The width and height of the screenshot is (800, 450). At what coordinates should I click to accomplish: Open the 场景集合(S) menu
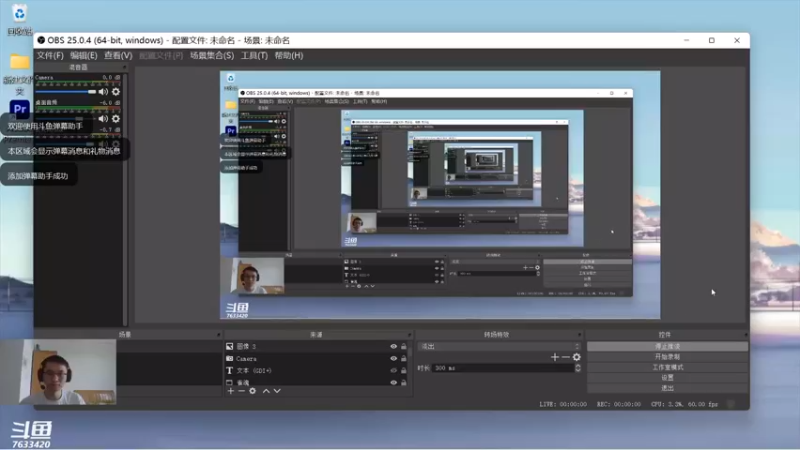212,56
